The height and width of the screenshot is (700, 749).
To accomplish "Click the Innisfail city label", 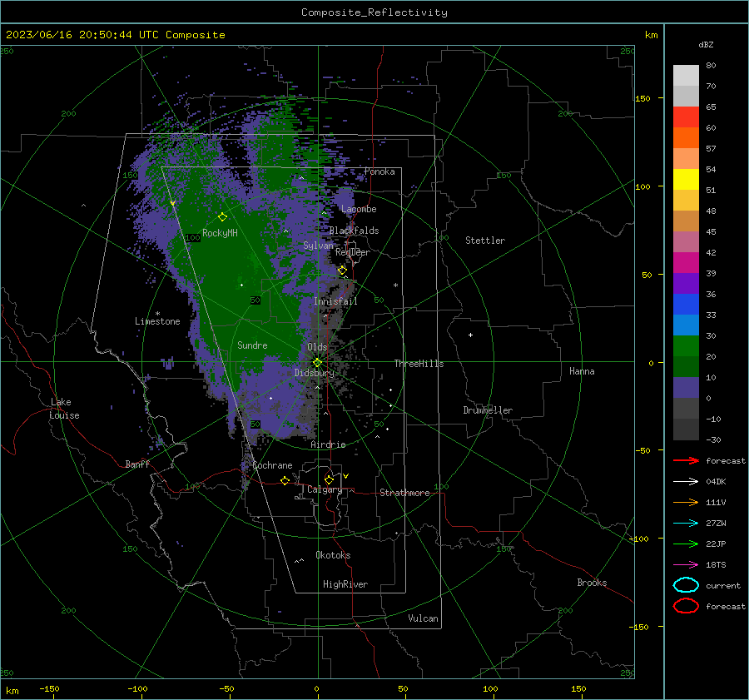I will (335, 301).
